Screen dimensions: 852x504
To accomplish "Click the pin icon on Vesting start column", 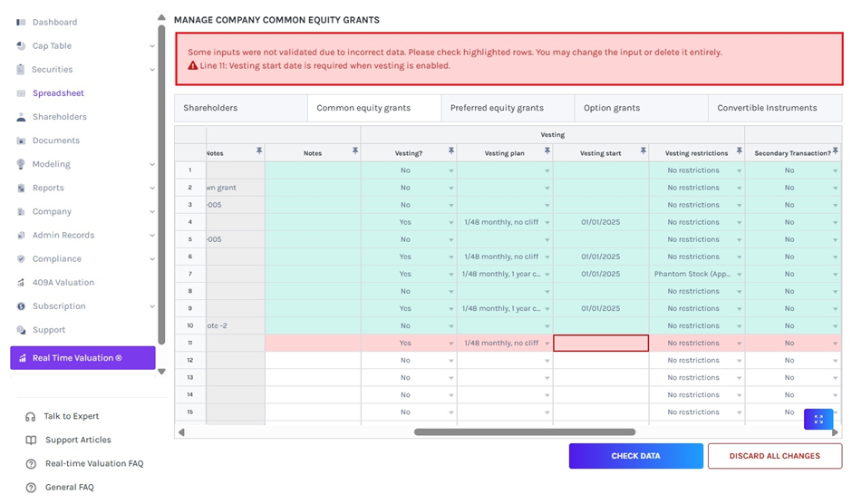I will coord(643,151).
